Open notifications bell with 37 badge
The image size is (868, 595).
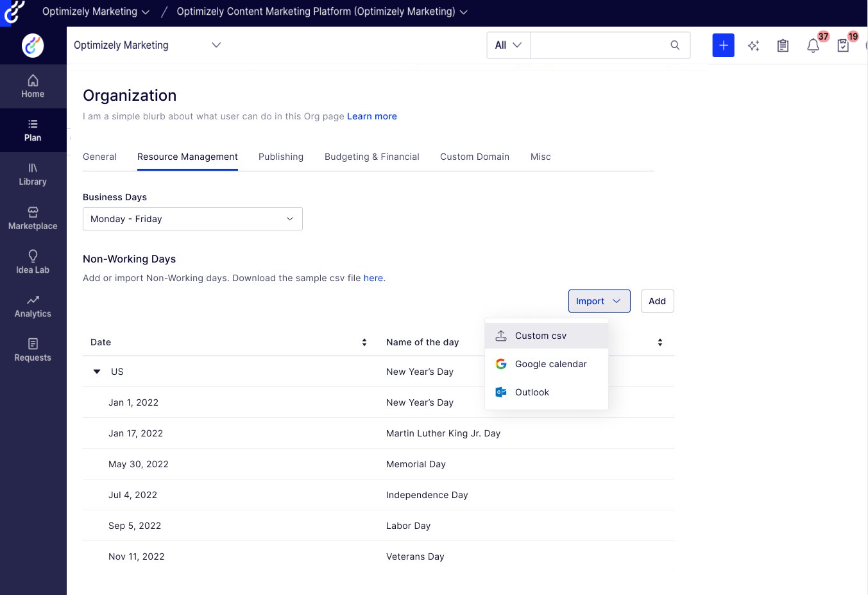813,46
